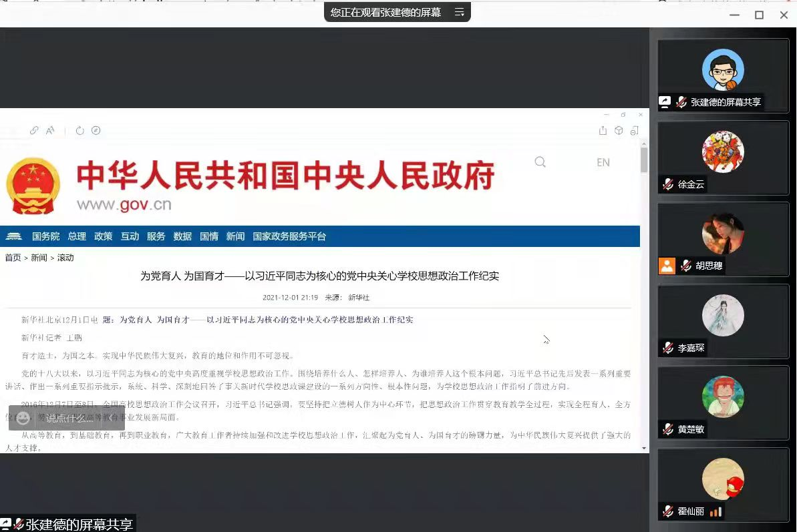Open the 政策 menu item
797x532 pixels.
[103, 236]
